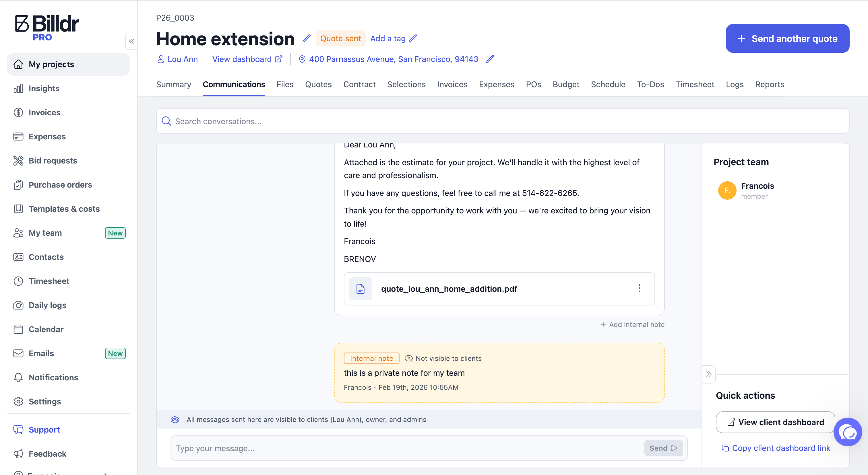Click the edit address pencil icon
This screenshot has height=475, width=868.
coord(490,59)
